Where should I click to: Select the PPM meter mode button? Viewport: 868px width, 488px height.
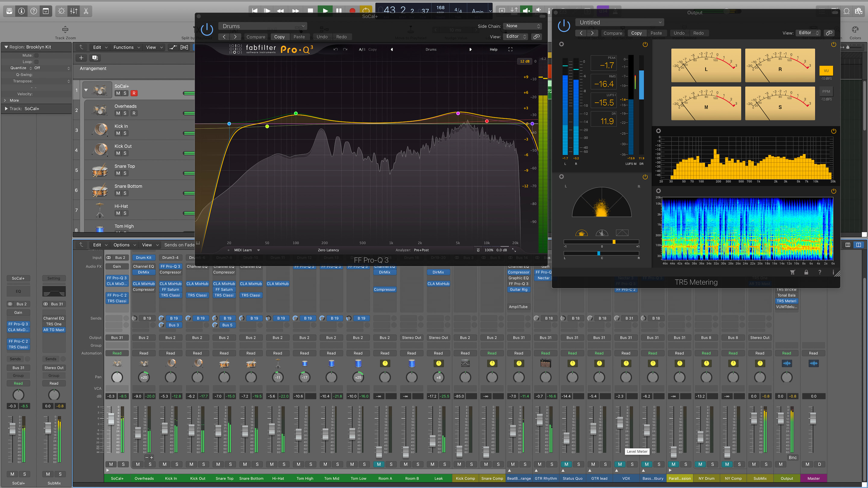click(826, 92)
